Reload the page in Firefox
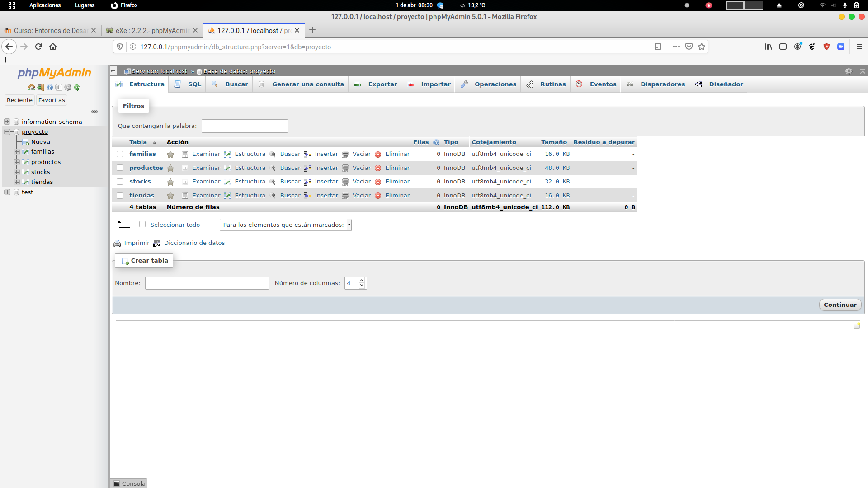Image resolution: width=868 pixels, height=488 pixels. click(x=38, y=47)
